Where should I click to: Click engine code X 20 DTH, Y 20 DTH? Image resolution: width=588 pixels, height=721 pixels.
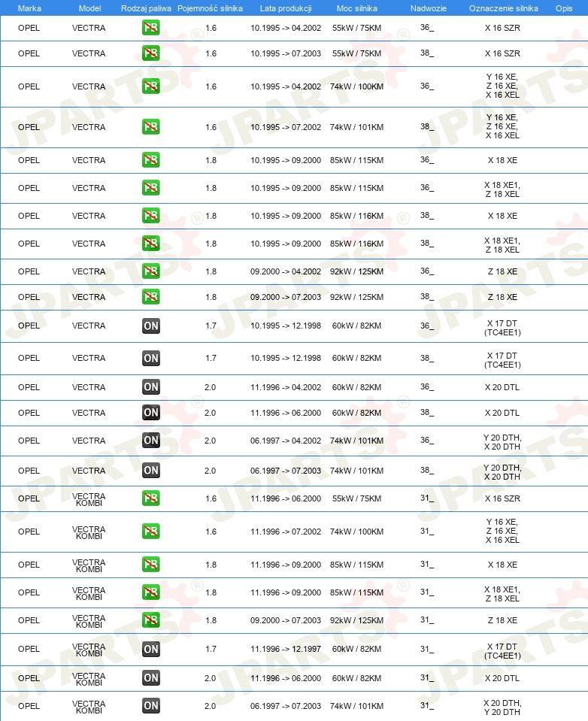502,707
